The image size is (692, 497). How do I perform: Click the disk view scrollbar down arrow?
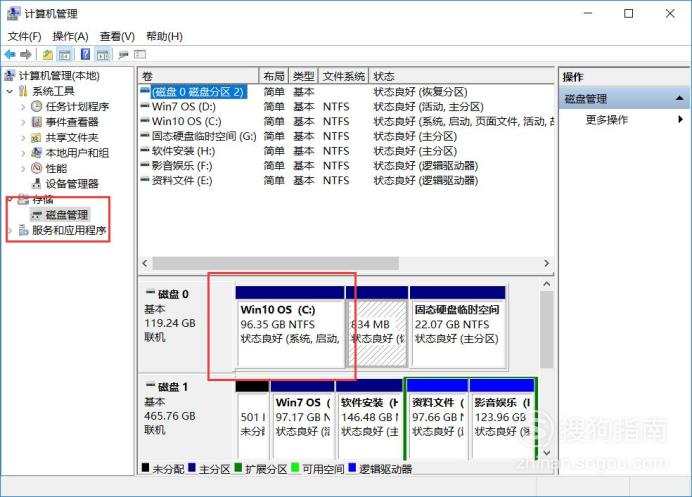point(547,453)
